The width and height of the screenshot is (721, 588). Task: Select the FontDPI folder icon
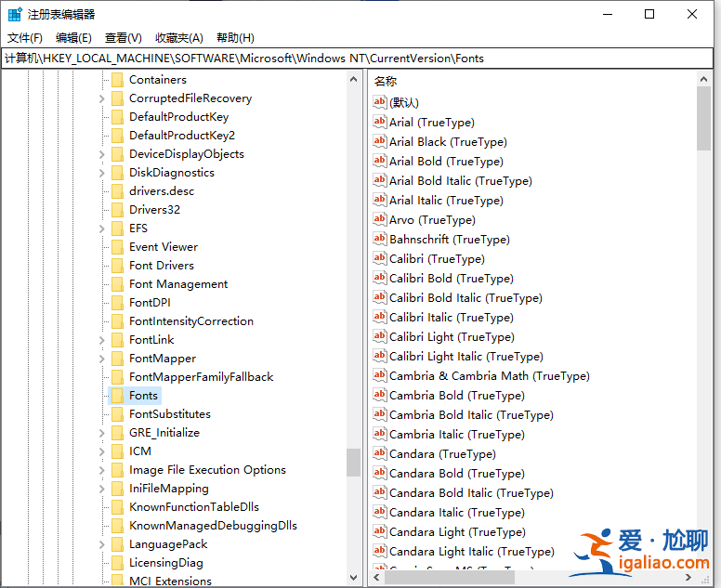pos(118,303)
